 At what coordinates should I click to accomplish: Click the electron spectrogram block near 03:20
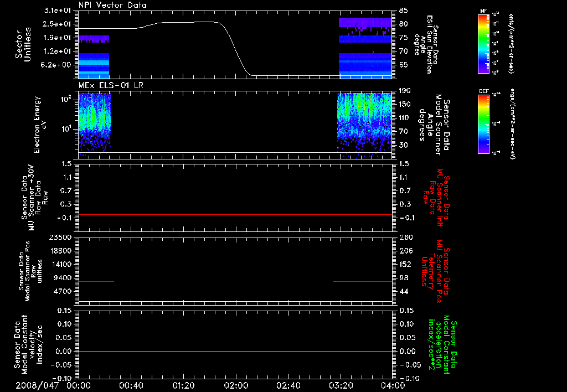coord(364,125)
